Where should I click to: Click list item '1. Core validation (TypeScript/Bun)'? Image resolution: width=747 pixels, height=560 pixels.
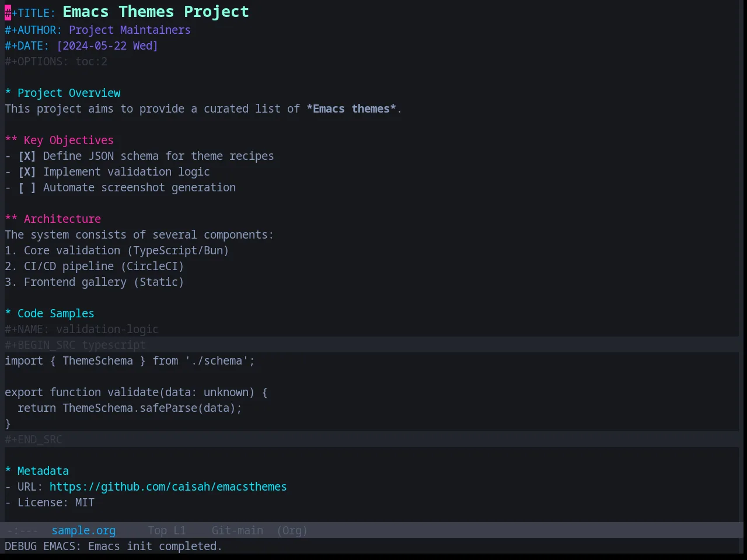click(x=117, y=250)
